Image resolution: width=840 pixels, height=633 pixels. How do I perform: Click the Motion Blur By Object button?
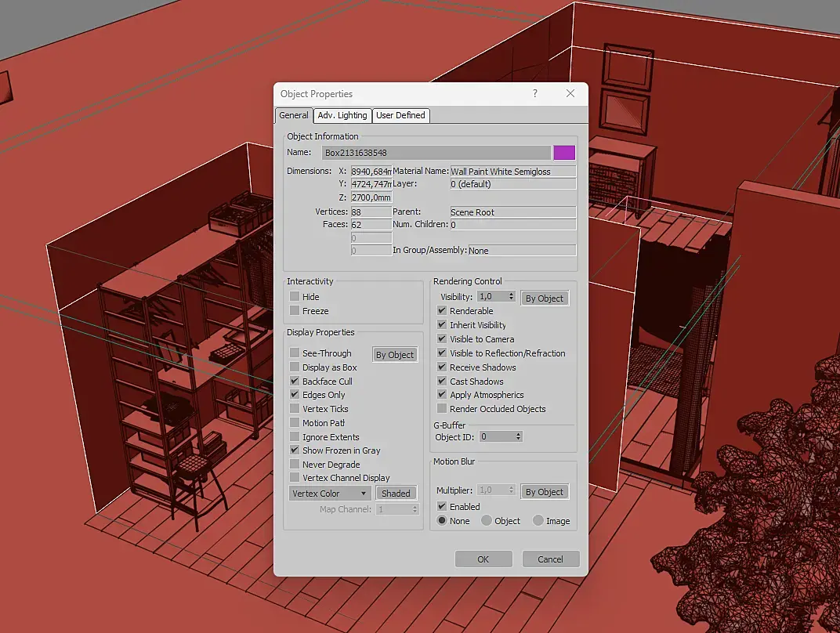545,492
